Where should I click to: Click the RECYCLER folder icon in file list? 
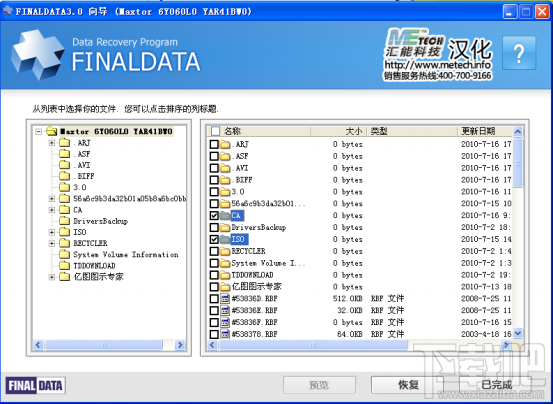pyautogui.click(x=225, y=251)
